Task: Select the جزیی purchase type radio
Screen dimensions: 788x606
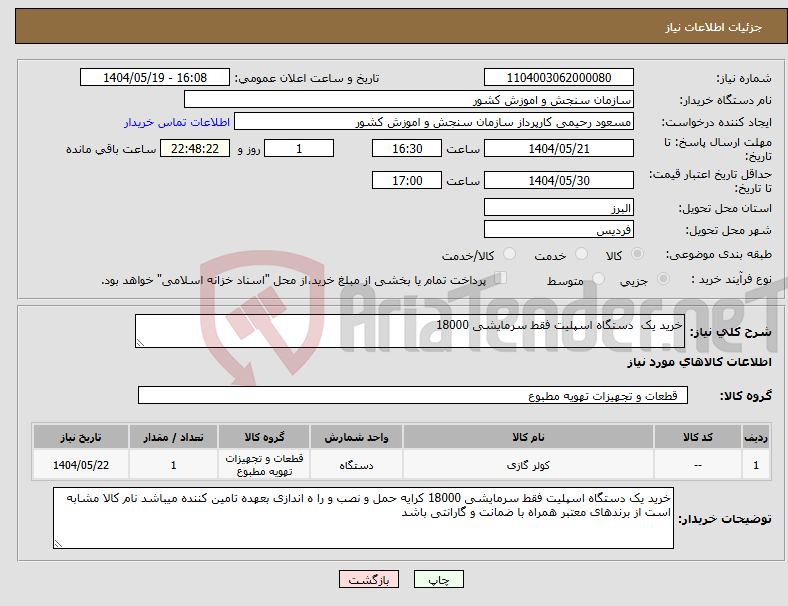Action: pyautogui.click(x=663, y=278)
